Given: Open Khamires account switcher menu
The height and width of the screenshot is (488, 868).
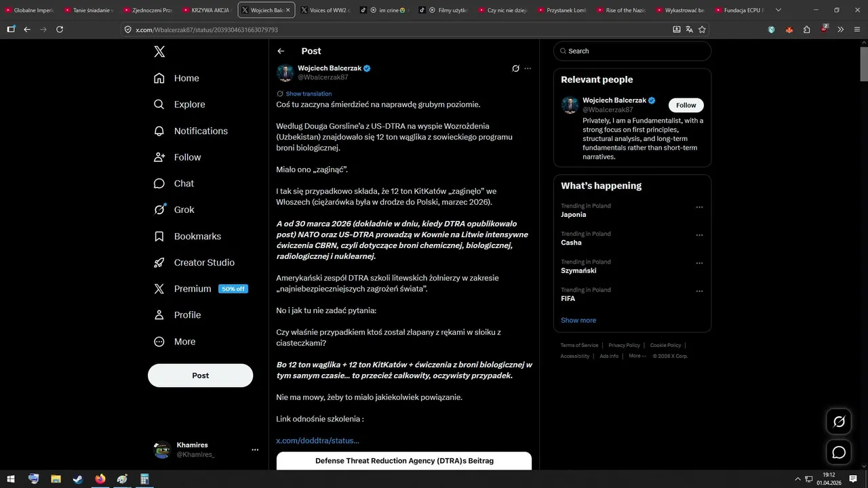Looking at the screenshot, I should pyautogui.click(x=205, y=449).
